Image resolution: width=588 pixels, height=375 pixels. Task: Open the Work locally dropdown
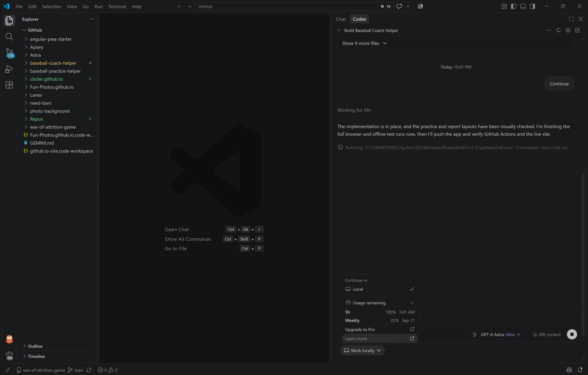point(362,350)
